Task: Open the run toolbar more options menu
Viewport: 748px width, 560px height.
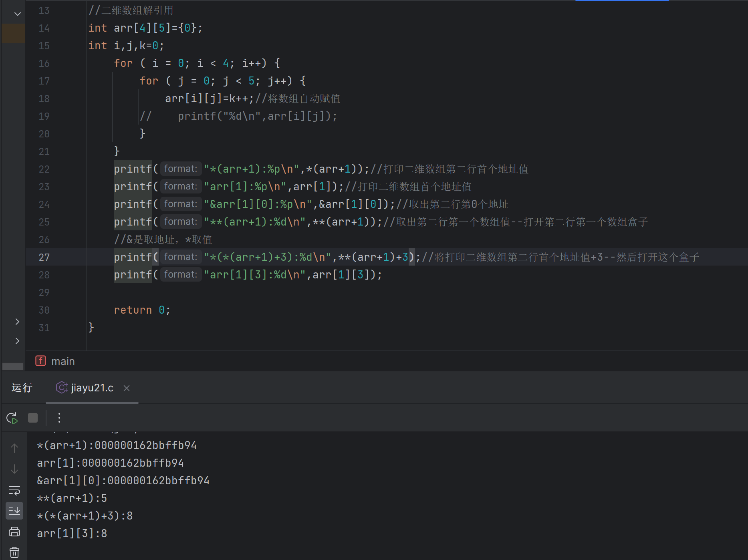Action: [x=59, y=418]
